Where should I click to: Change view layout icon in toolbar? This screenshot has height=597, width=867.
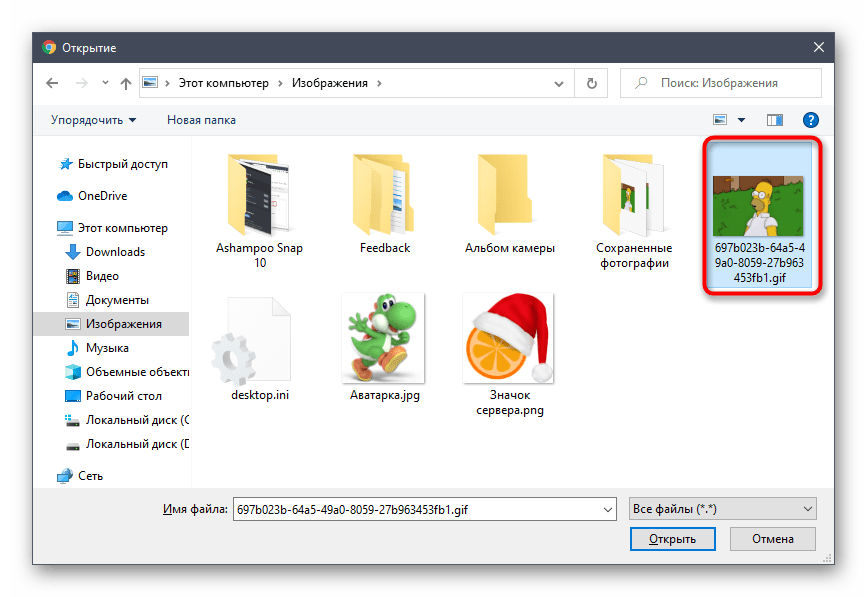point(720,120)
